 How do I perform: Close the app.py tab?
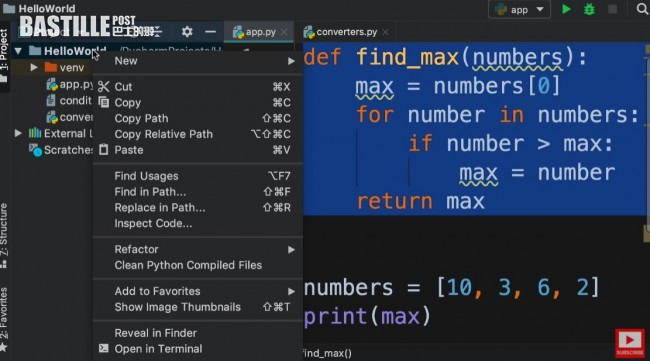click(284, 32)
